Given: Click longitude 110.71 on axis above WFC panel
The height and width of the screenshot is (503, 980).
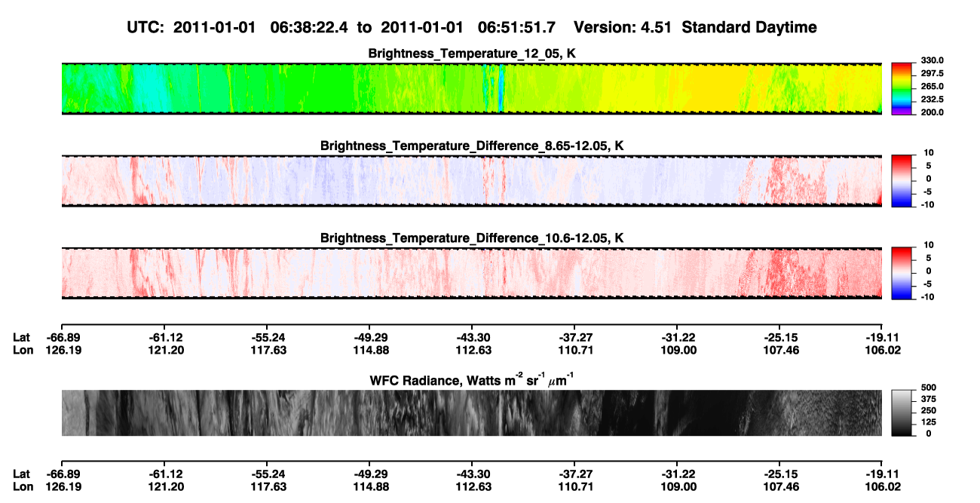Looking at the screenshot, I should click(577, 350).
